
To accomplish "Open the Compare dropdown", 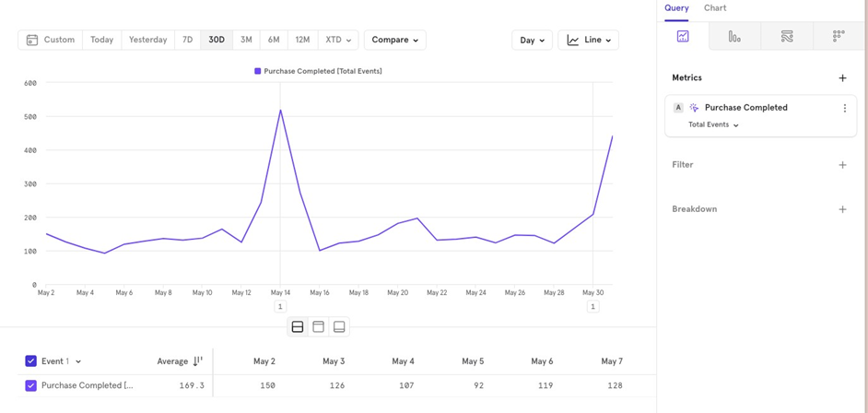I will tap(394, 40).
